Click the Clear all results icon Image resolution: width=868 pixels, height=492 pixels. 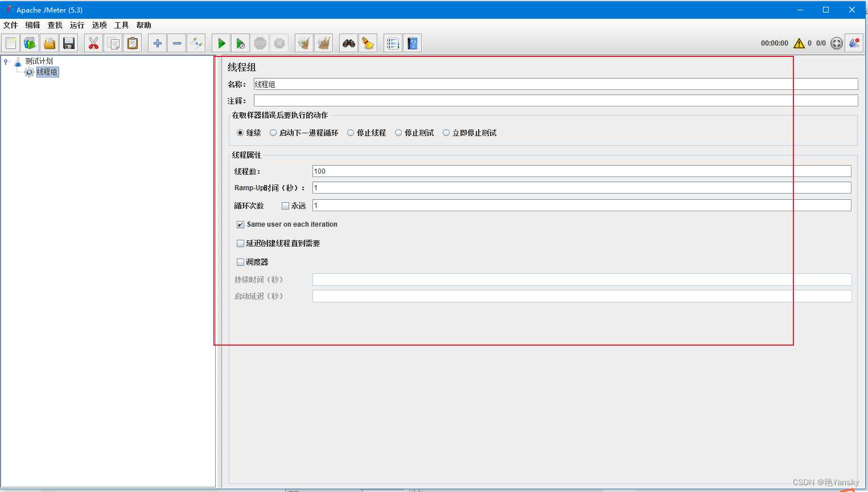(x=324, y=43)
